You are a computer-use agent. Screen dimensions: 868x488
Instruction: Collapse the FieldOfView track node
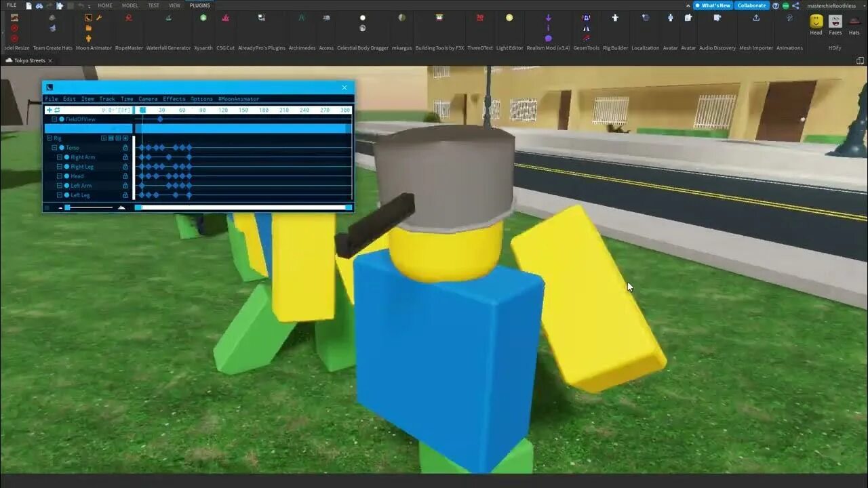pos(54,119)
